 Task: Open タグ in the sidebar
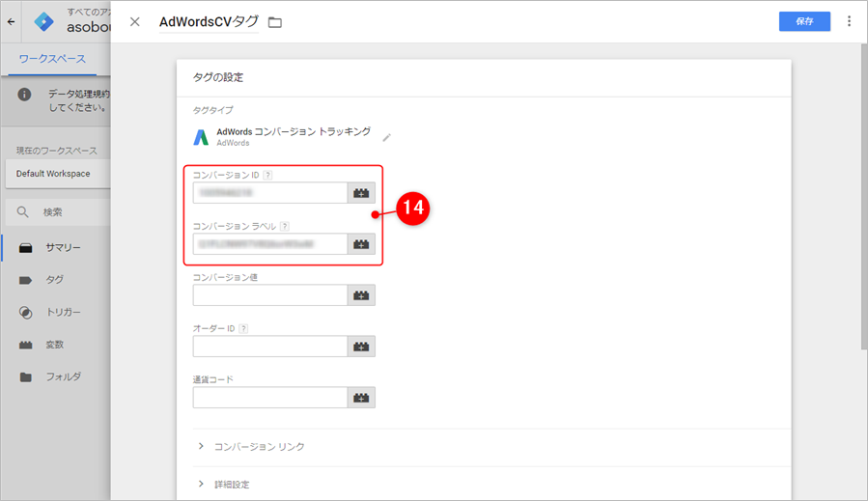coord(56,280)
